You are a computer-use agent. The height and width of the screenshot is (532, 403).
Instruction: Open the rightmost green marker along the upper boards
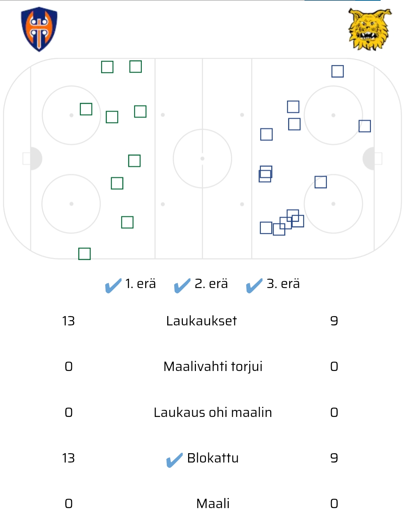coord(135,66)
